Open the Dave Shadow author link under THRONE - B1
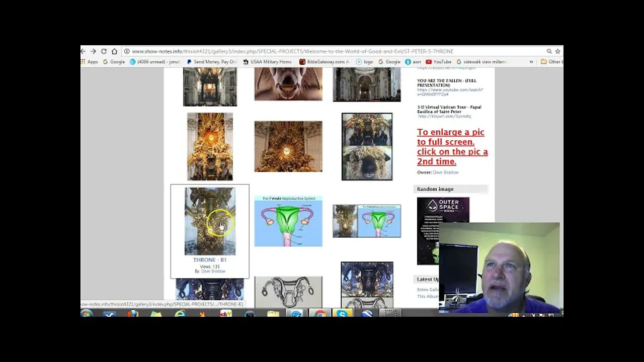This screenshot has height=362, width=644. pyautogui.click(x=213, y=271)
